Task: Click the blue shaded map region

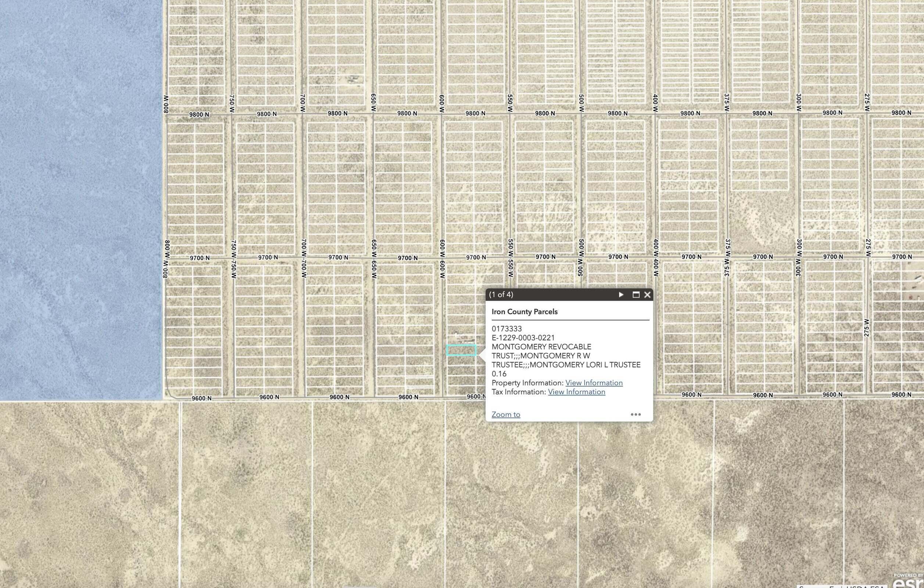Action: point(80,200)
